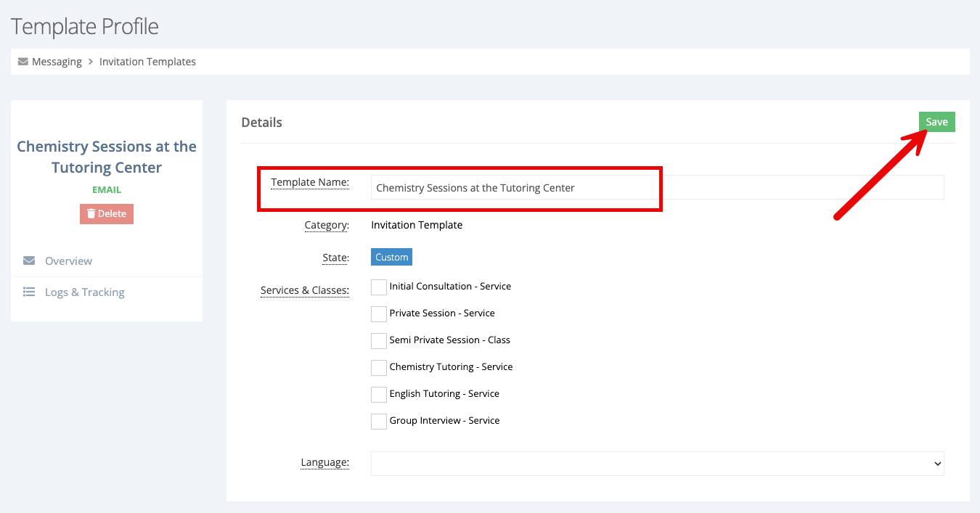Click the Chemistry Tutoring - Service label text

(x=451, y=366)
